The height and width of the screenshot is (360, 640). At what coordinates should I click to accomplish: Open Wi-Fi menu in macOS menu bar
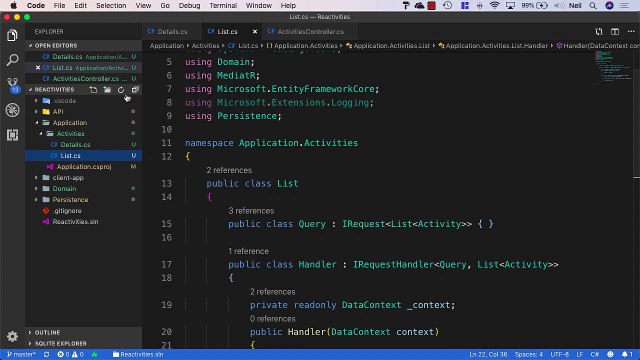[494, 6]
